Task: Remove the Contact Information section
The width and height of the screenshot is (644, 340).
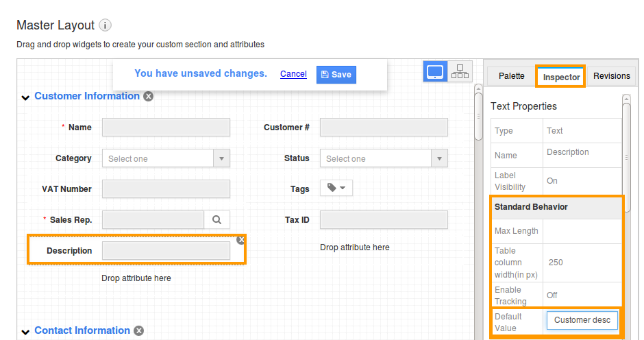Action: click(x=139, y=331)
